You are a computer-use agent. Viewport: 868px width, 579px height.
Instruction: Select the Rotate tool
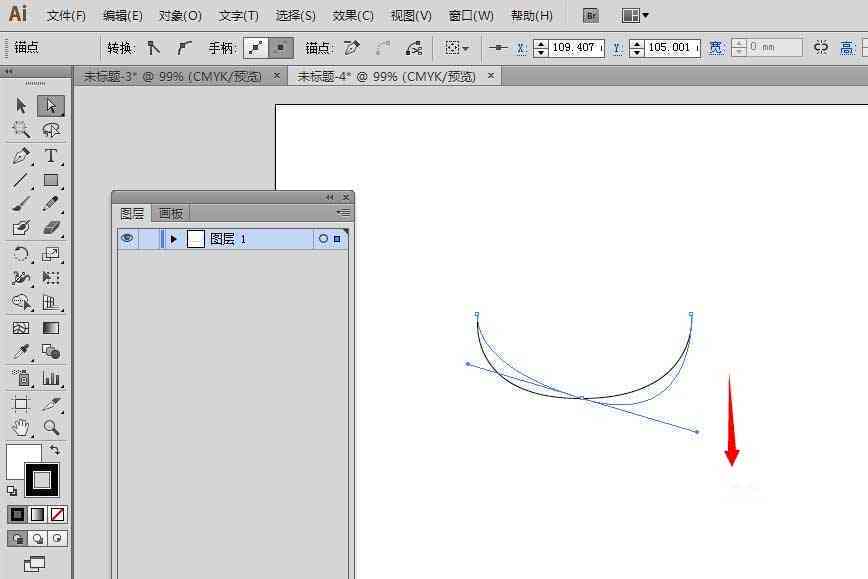pos(21,254)
